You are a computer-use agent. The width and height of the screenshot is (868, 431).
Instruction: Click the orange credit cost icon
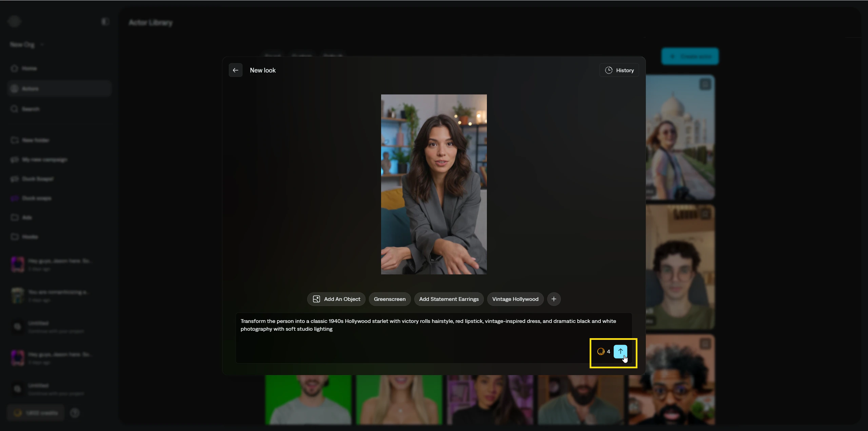point(601,351)
